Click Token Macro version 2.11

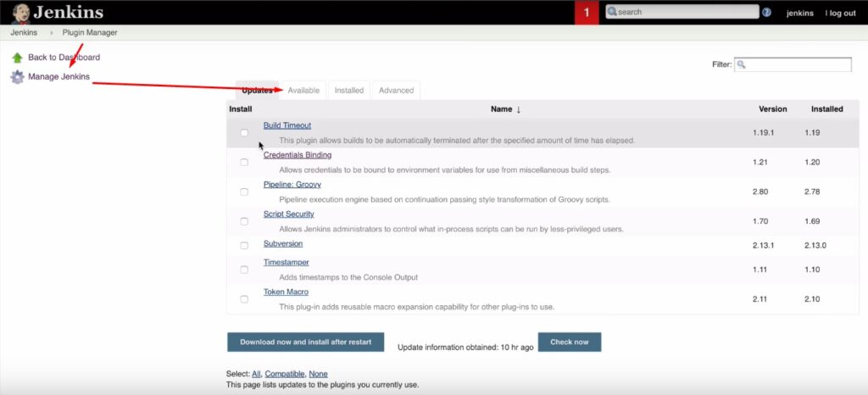click(x=759, y=298)
